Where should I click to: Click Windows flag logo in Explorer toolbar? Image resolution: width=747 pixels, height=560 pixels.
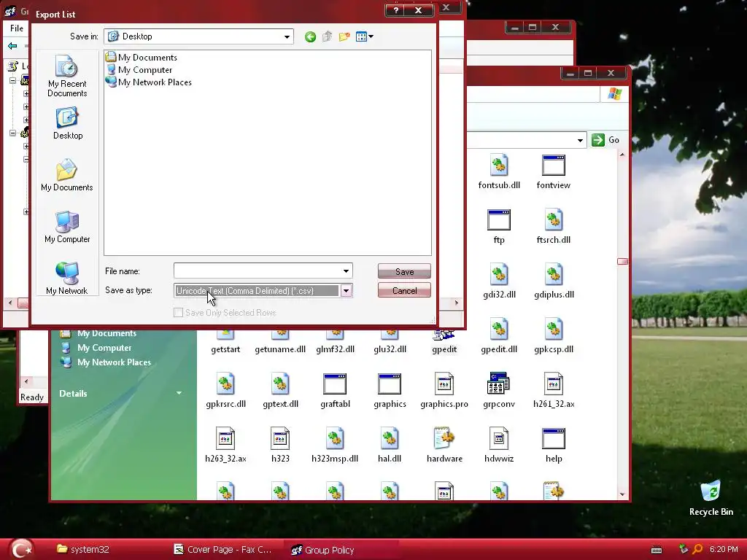coord(614,94)
